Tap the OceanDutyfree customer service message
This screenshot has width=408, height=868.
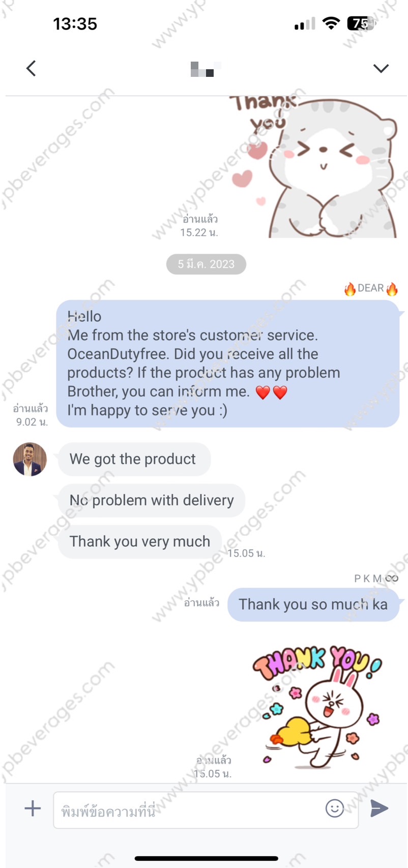pos(228,363)
